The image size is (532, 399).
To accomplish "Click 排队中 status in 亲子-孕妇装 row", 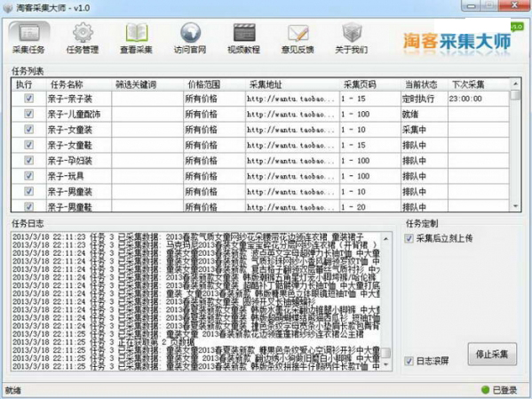I will 414,161.
